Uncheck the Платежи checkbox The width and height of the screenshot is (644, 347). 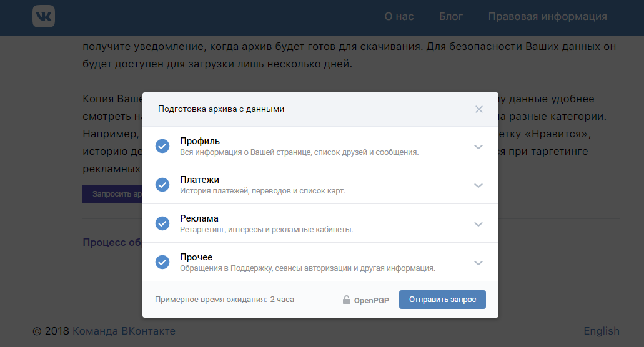click(x=162, y=185)
